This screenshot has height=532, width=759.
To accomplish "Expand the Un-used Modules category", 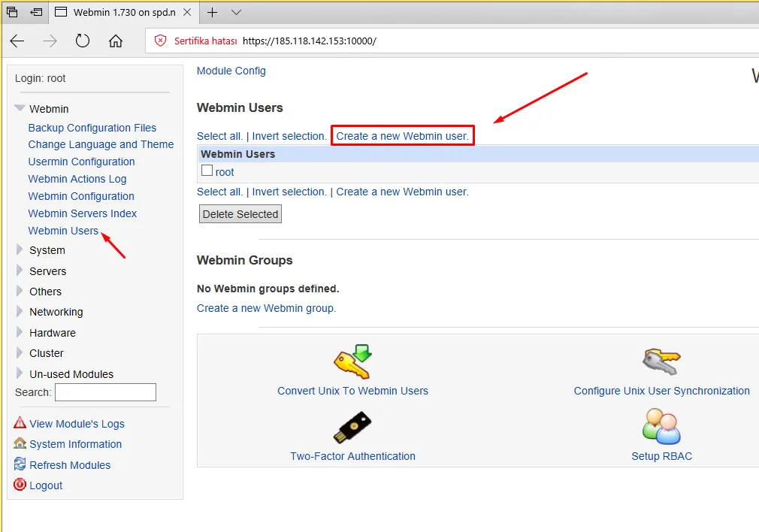I will pyautogui.click(x=20, y=373).
